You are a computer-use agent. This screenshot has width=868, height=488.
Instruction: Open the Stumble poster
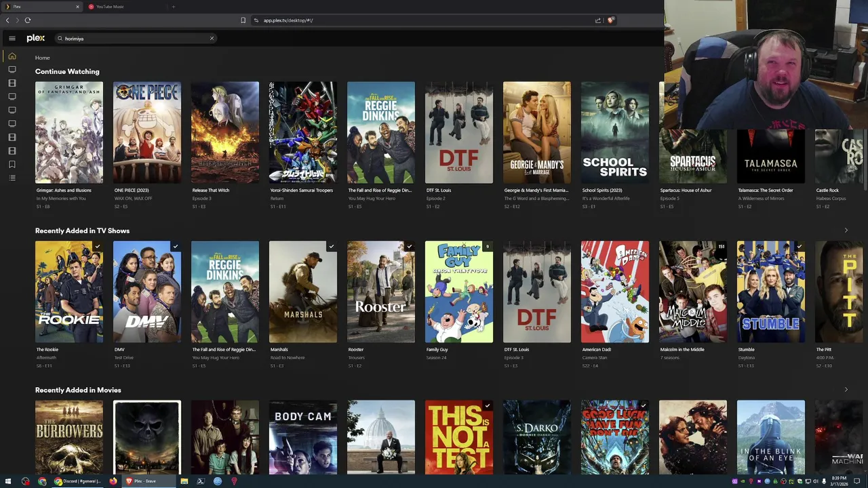(x=771, y=291)
